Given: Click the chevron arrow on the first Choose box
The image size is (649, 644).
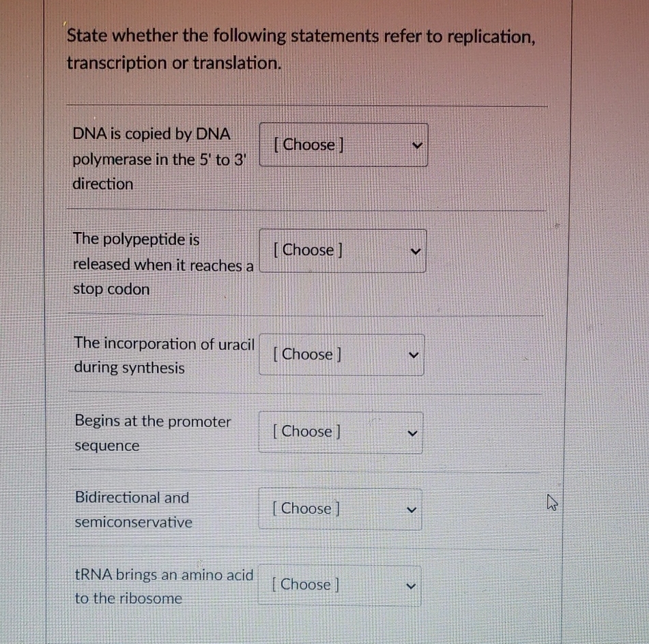Looking at the screenshot, I should point(416,144).
